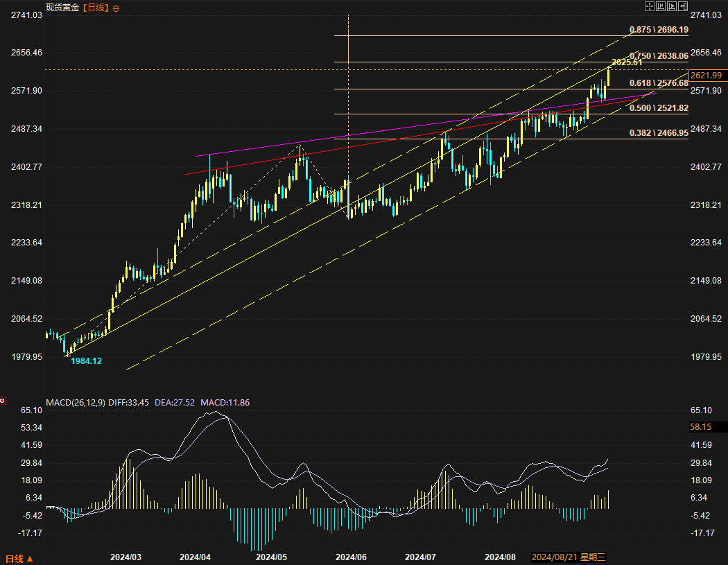Click the highlighted date 2024/08/21 星期三
728x565 pixels.
[569, 557]
